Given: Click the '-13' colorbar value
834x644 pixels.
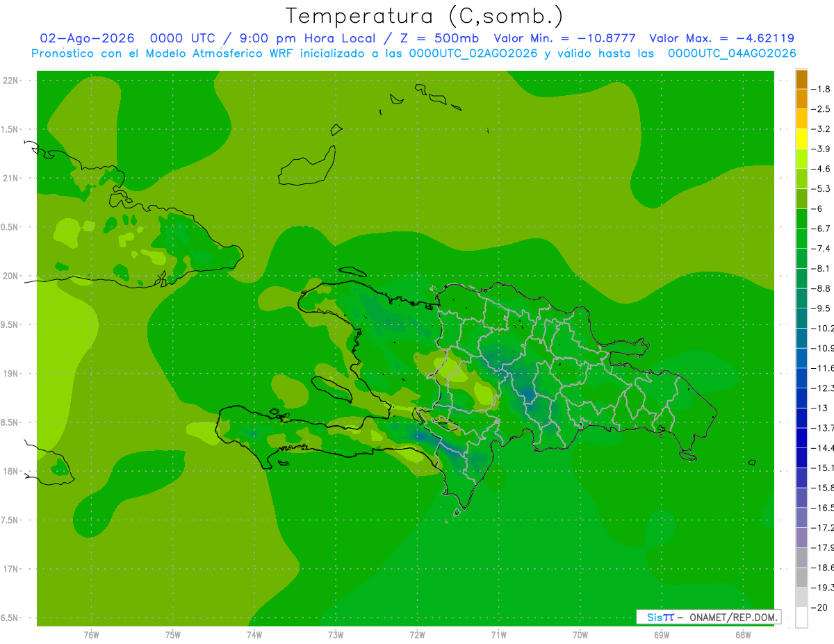Looking at the screenshot, I should click(819, 408).
